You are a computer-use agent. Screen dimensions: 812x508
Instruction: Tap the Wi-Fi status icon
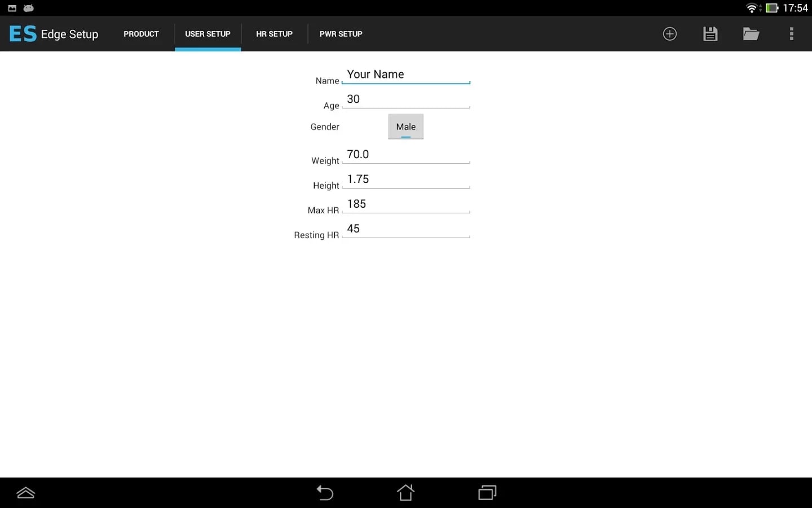752,8
